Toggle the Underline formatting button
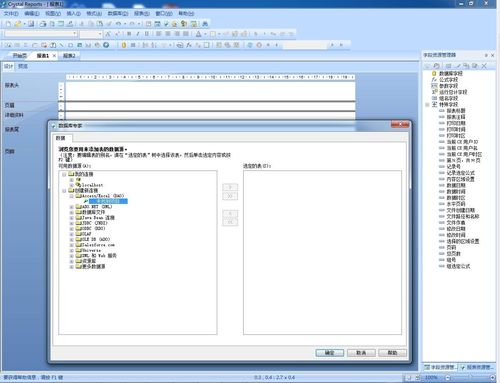 pos(146,34)
